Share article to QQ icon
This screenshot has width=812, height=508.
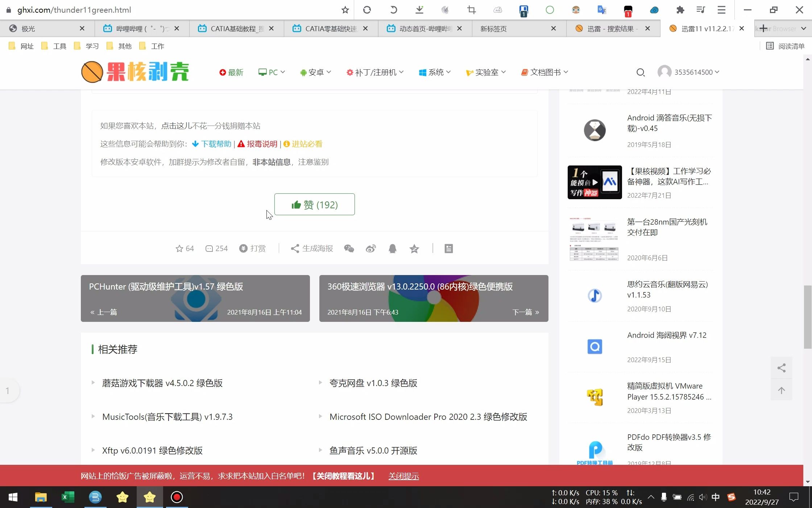(x=392, y=249)
